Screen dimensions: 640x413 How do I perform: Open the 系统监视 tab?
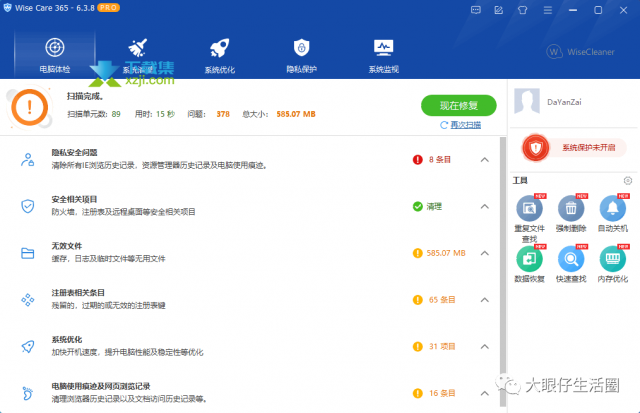click(383, 55)
